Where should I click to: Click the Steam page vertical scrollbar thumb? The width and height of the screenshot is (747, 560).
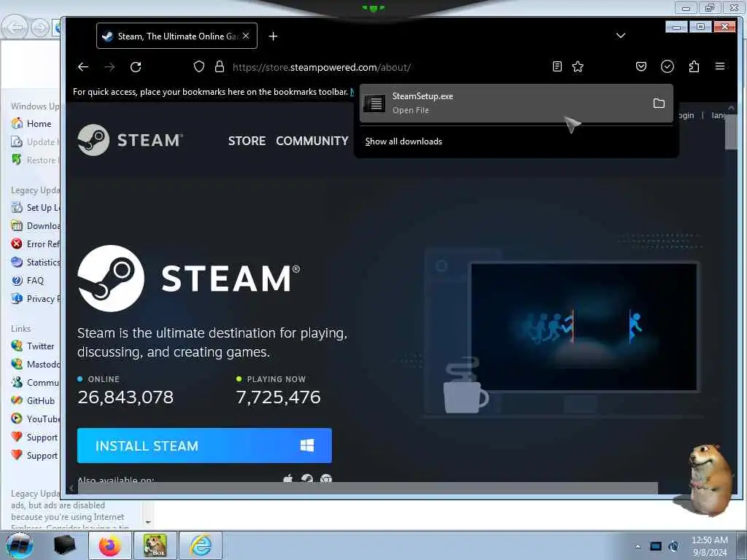click(731, 131)
